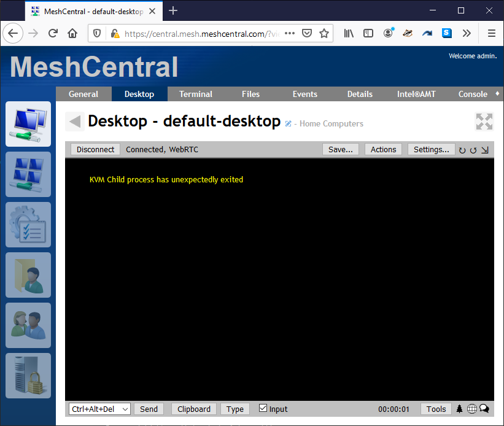Toggle the Input checkbox

click(262, 409)
